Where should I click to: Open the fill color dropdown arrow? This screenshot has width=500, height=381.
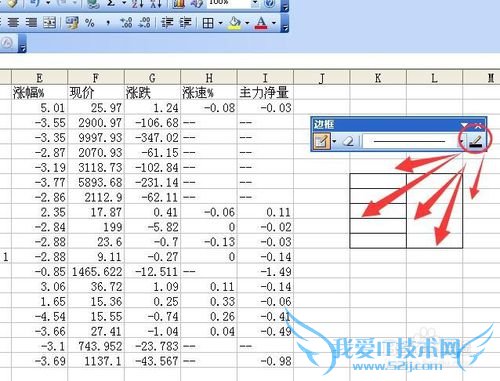pyautogui.click(x=247, y=23)
